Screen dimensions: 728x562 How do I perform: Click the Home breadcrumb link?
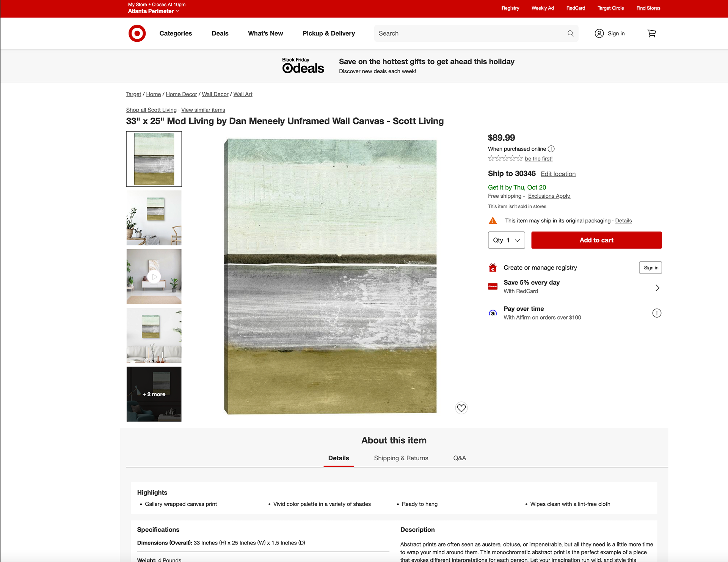[154, 94]
